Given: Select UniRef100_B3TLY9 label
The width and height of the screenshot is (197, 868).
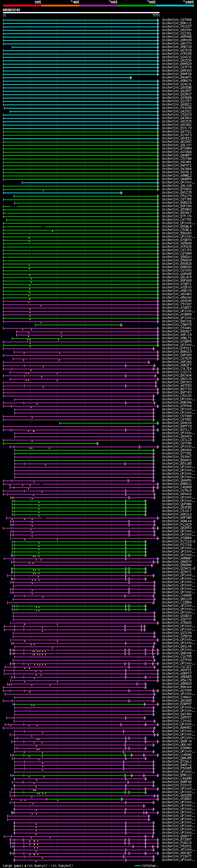Looking at the screenshot, I should (x=177, y=128).
